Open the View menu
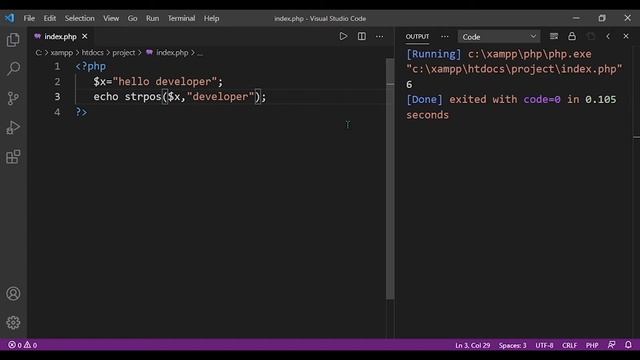This screenshot has height=360, width=640. [x=111, y=18]
